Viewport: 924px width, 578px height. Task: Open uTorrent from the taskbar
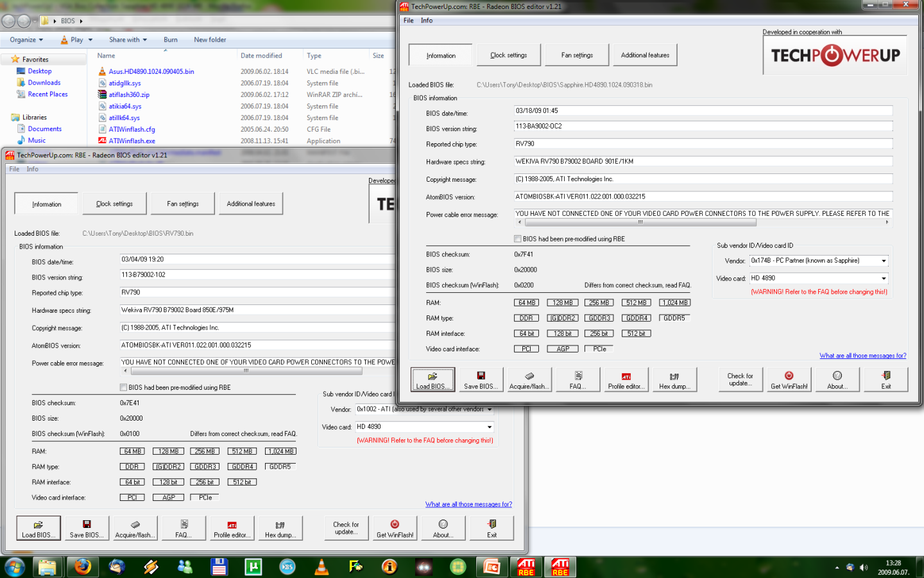click(x=253, y=567)
